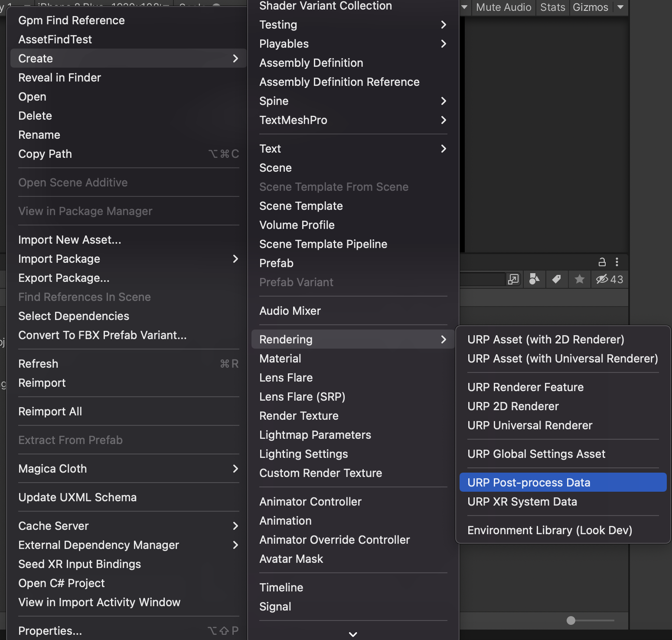The image size is (672, 640).
Task: Click the menu scroll-down chevron at the bottom
Action: click(353, 634)
